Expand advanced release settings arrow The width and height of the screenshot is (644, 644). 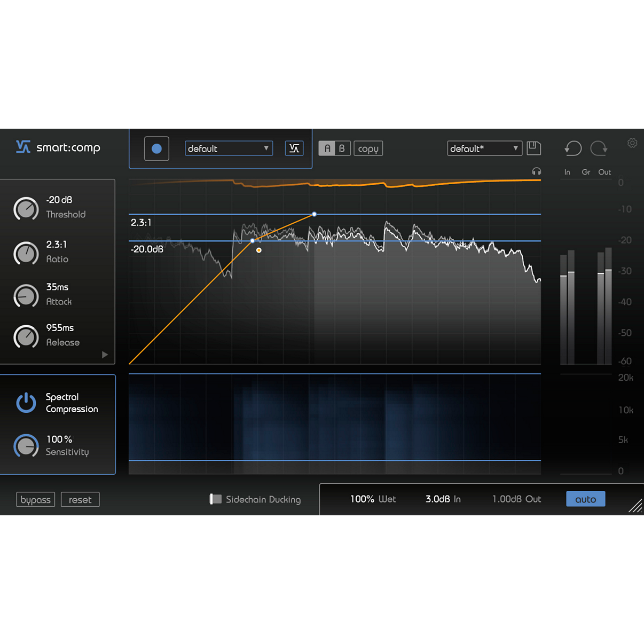coord(105,355)
